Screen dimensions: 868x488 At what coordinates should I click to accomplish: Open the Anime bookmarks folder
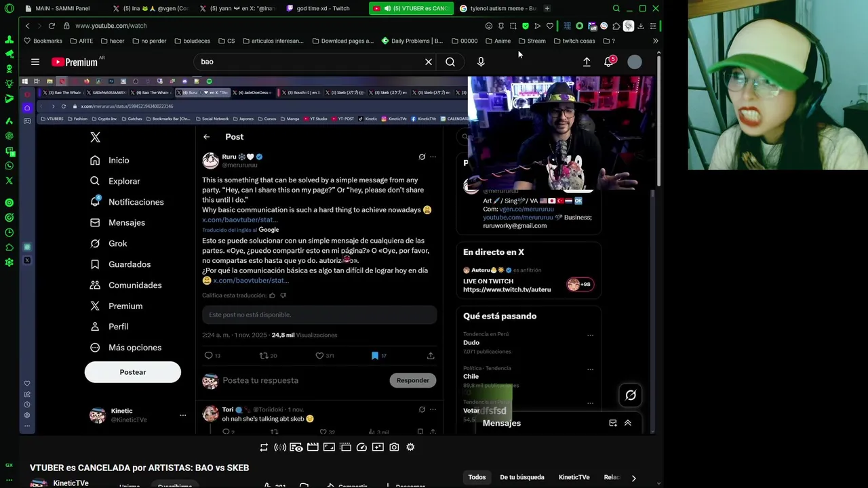tap(498, 41)
